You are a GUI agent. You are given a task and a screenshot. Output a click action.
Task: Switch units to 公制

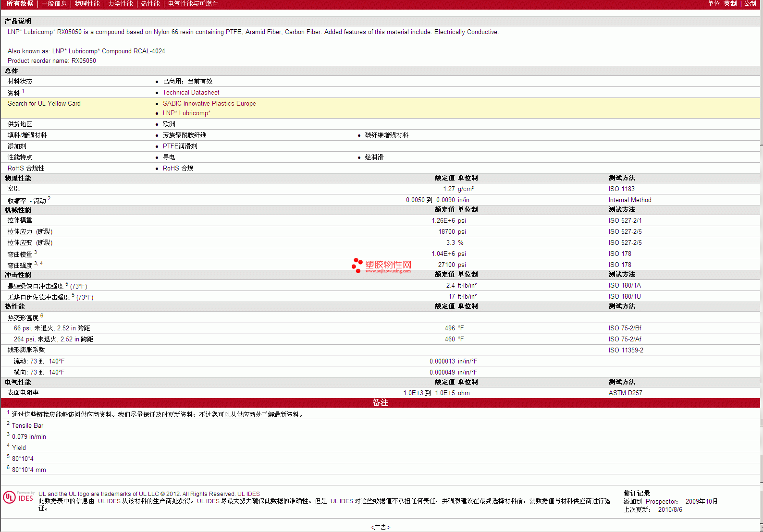pyautogui.click(x=750, y=3)
